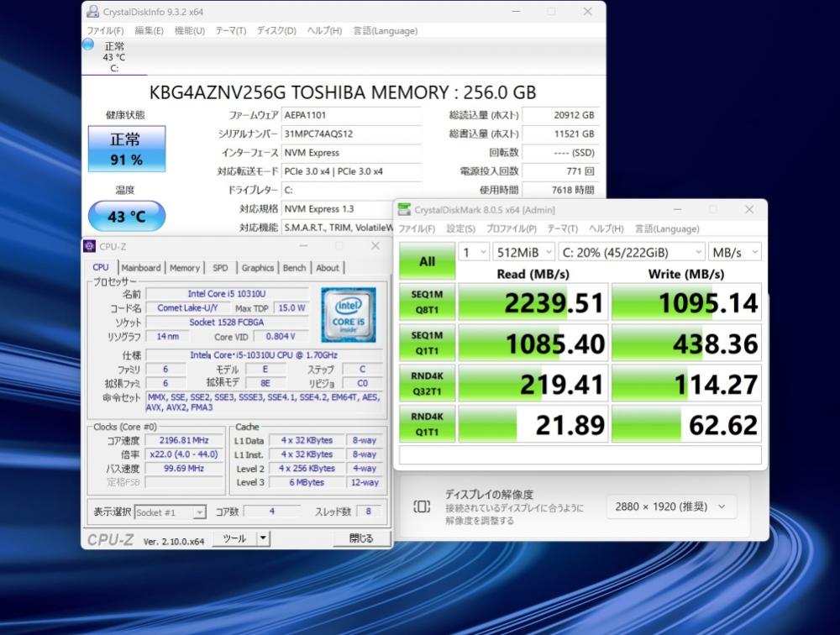Click the blue drive status circle icon
Viewport: 840px width, 635px height.
88,45
